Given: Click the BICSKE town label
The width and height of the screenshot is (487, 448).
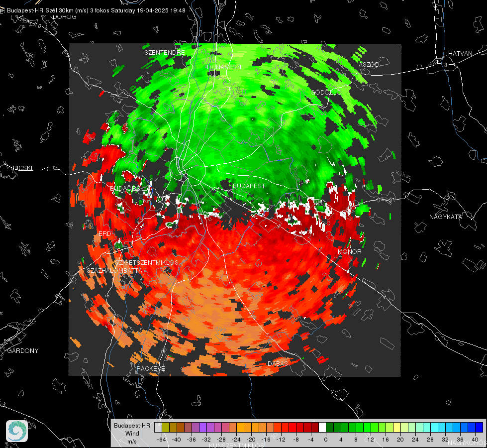Looking at the screenshot, I should [x=23, y=168].
